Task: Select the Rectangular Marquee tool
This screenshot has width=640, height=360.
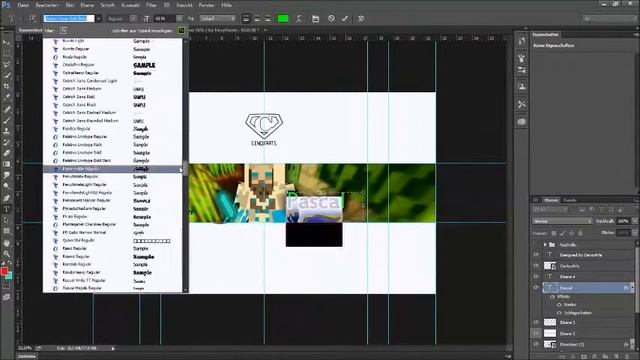Action: click(7, 53)
